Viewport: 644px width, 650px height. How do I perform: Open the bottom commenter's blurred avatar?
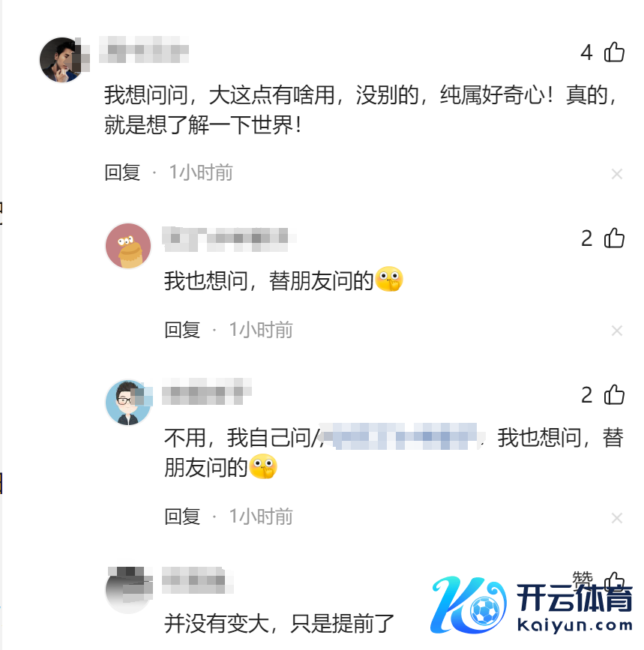128,589
